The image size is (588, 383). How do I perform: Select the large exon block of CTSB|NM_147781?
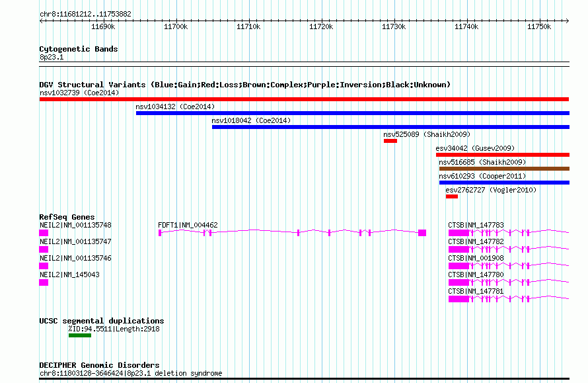tap(459, 299)
